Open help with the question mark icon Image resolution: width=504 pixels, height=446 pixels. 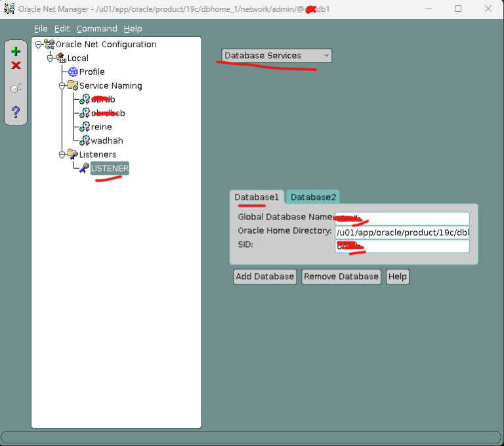[16, 112]
